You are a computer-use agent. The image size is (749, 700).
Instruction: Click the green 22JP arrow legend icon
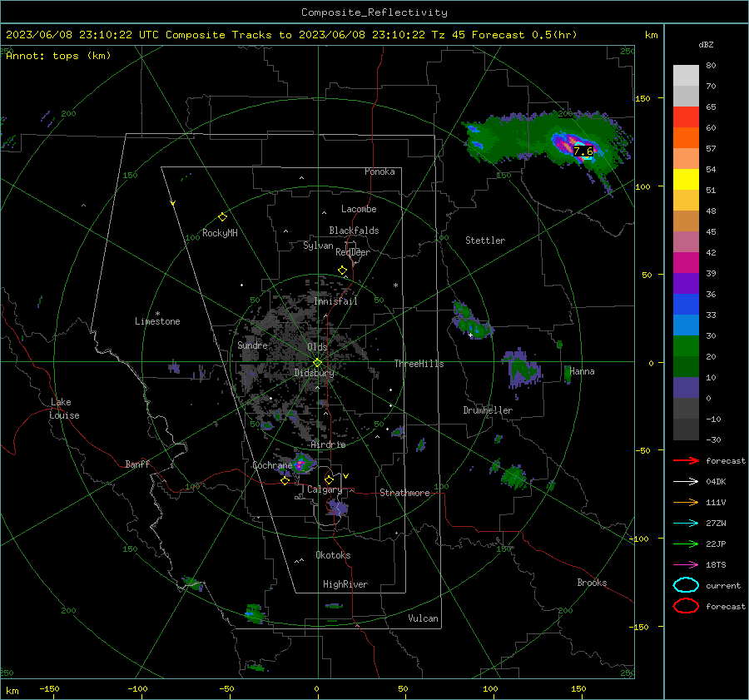point(686,544)
